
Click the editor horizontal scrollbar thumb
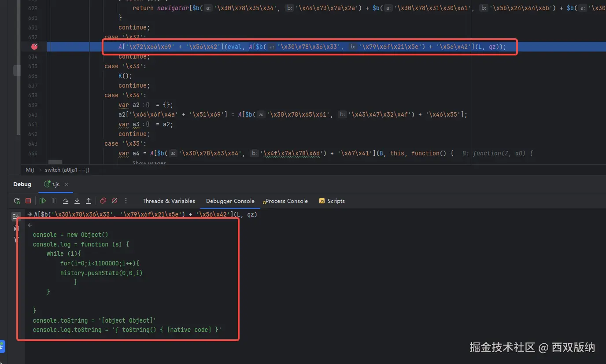click(x=55, y=162)
